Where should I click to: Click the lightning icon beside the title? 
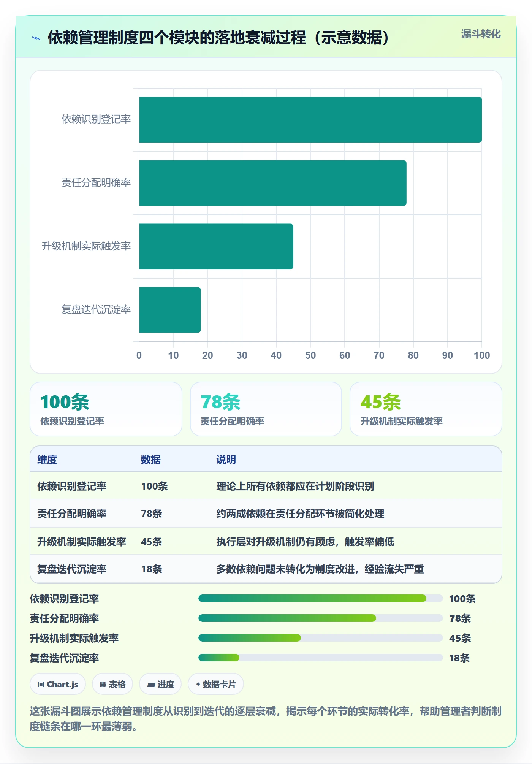click(x=36, y=38)
